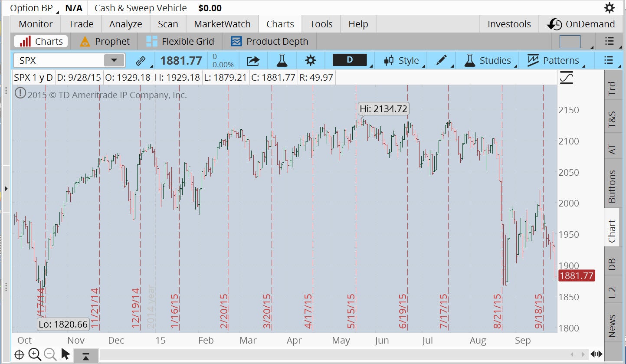Click the 5/15/15 expiration marker
Screen dimensions: 626x364
tap(351, 312)
